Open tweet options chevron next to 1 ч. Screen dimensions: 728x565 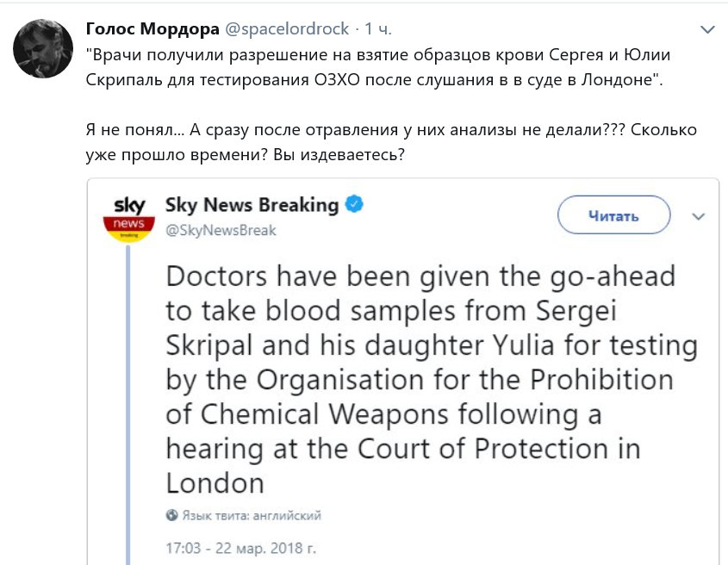708,30
